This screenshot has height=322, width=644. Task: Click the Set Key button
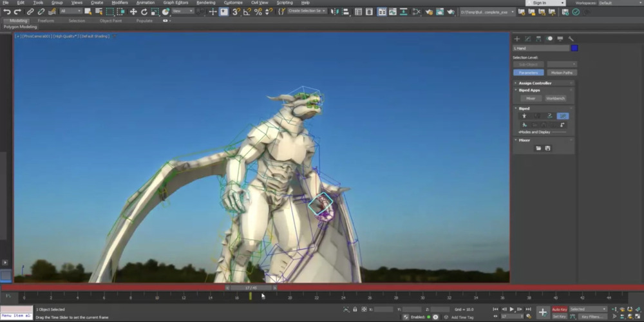click(560, 317)
